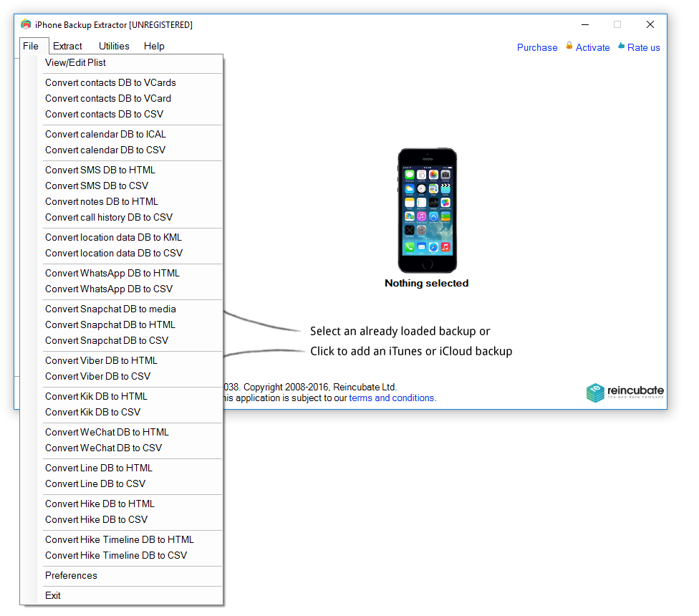
Task: Click the Purchase link
Action: click(x=537, y=47)
